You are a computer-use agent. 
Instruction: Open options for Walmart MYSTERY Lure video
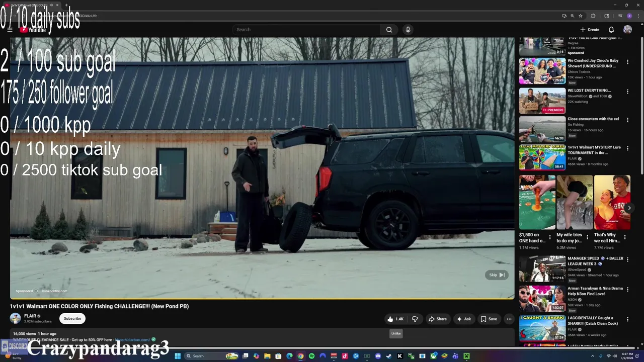coord(627,149)
